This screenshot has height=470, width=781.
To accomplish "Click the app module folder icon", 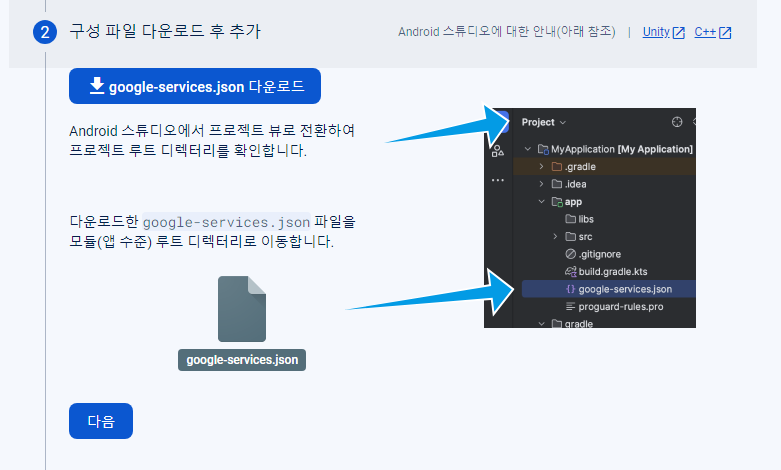I will [557, 201].
